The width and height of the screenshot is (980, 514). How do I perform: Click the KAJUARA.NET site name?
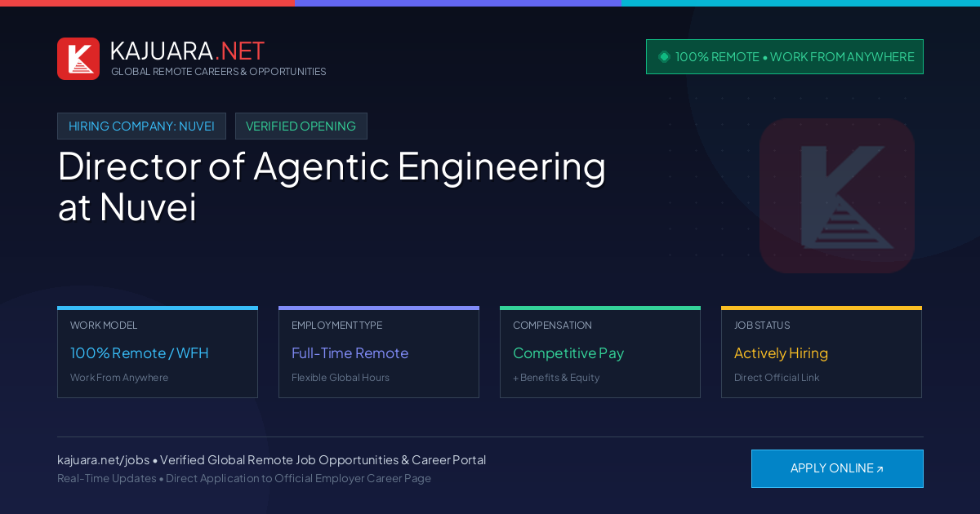[187, 51]
